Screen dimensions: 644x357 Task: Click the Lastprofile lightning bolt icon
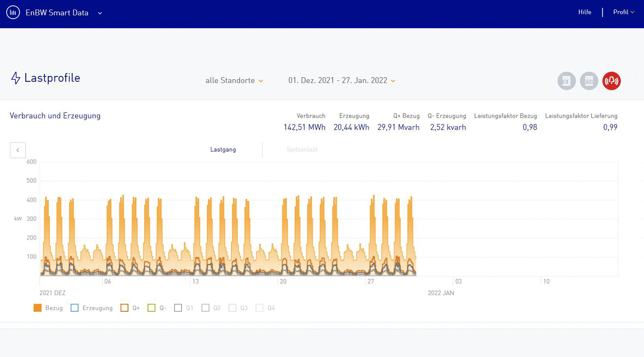(15, 78)
